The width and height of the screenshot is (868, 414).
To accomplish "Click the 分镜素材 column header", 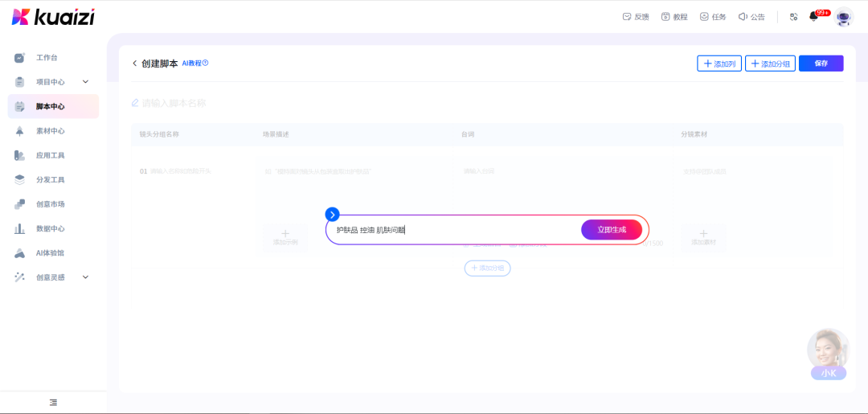I will (694, 134).
